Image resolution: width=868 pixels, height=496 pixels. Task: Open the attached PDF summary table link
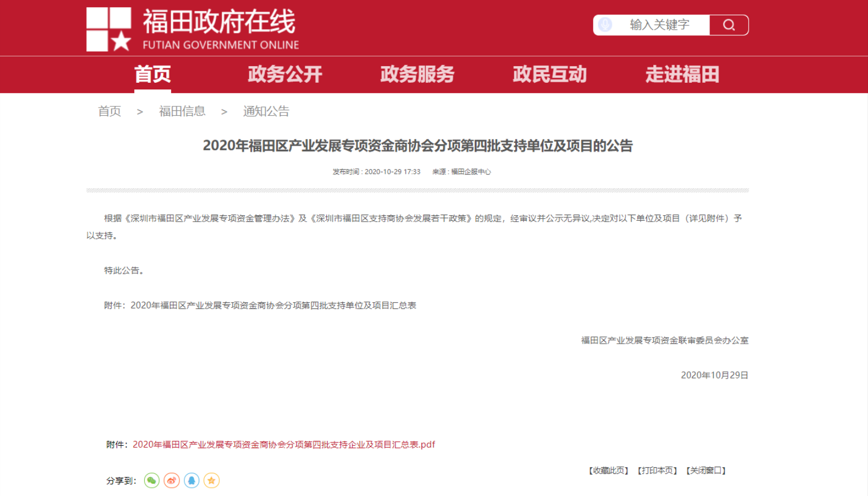(284, 445)
